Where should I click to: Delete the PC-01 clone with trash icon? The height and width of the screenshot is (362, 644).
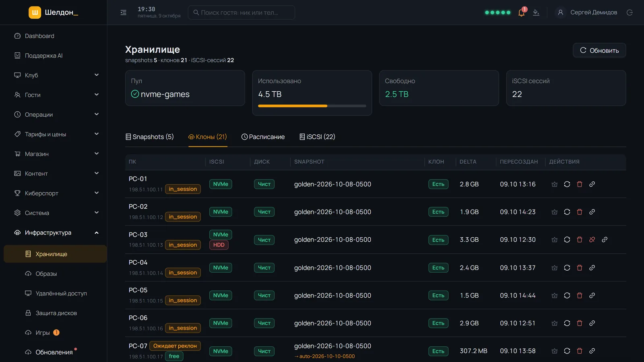point(580,184)
